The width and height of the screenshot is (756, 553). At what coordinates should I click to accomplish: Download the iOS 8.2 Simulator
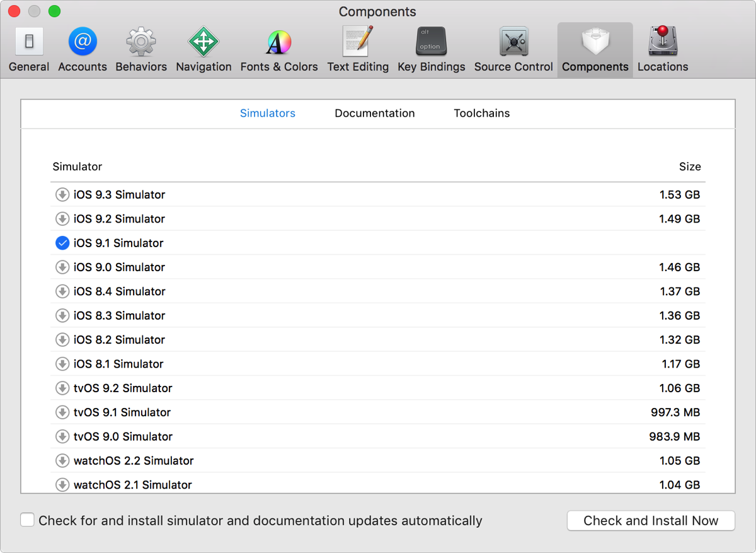click(x=62, y=340)
